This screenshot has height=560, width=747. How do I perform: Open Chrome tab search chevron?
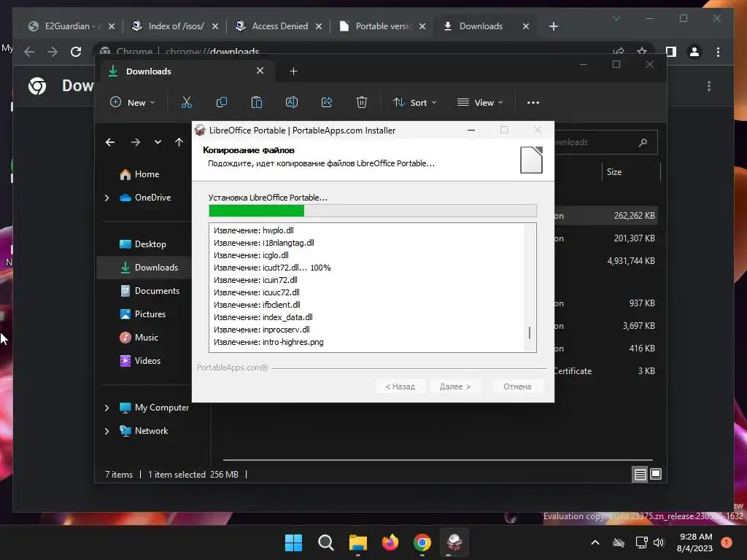pyautogui.click(x=616, y=19)
